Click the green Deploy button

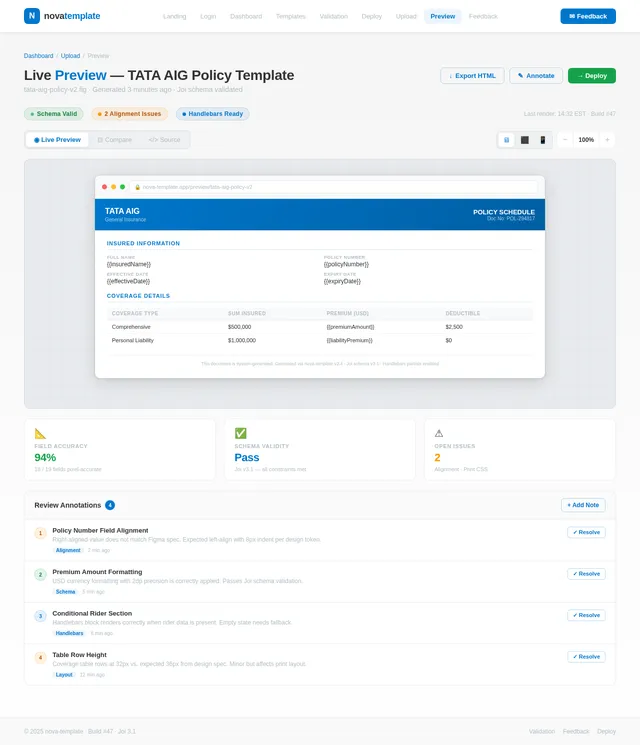592,76
